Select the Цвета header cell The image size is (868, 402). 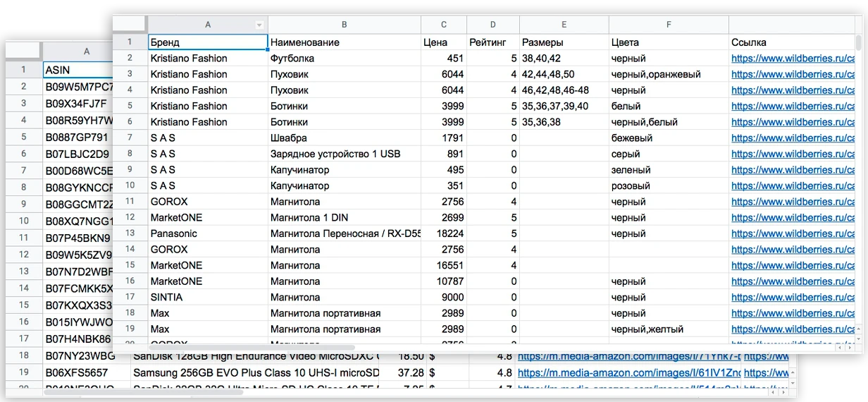click(669, 42)
